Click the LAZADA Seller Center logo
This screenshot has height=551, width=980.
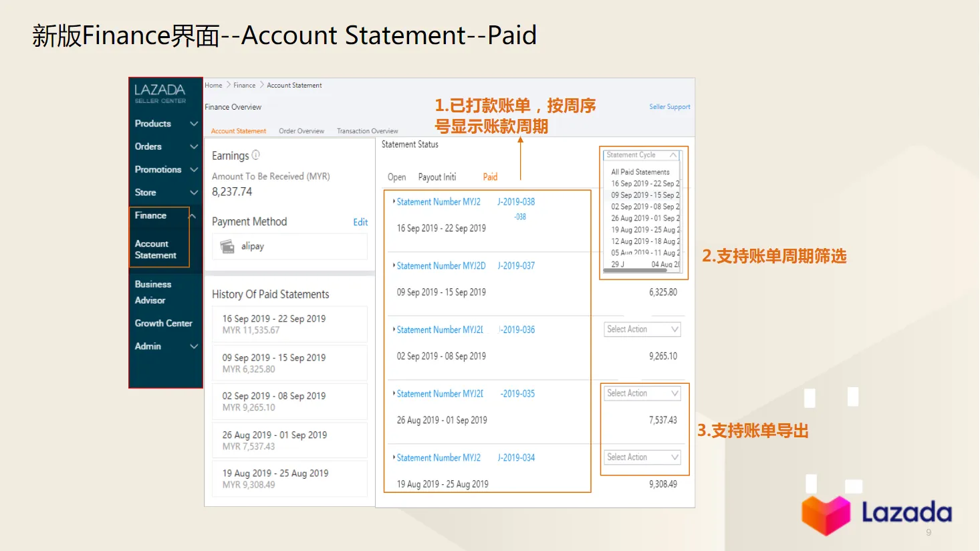[x=160, y=92]
